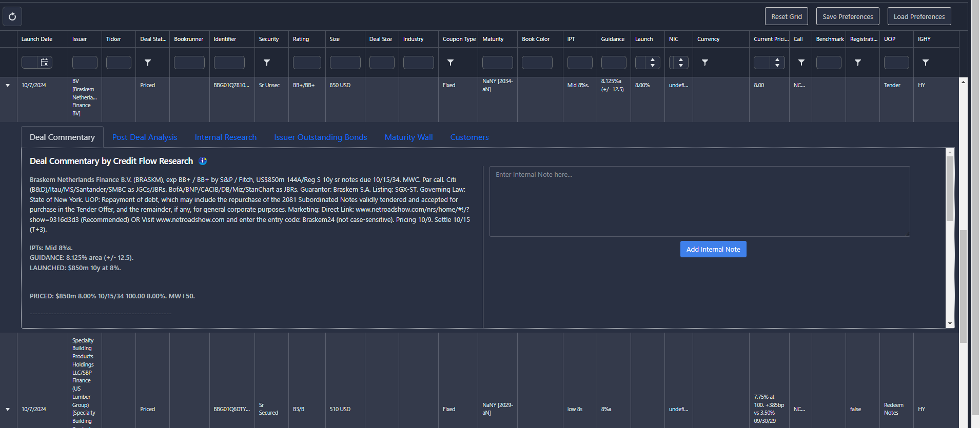Image resolution: width=980 pixels, height=428 pixels.
Task: Focus the Bookrunner filter box
Action: (x=189, y=63)
